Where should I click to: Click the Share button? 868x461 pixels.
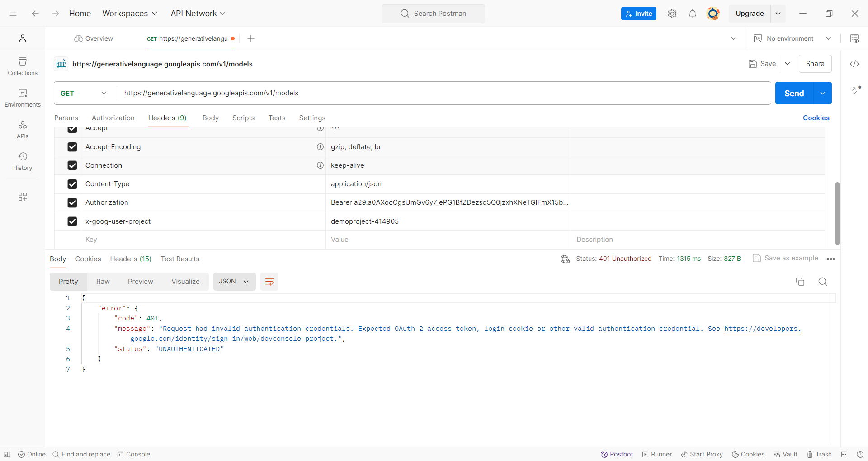click(x=815, y=64)
